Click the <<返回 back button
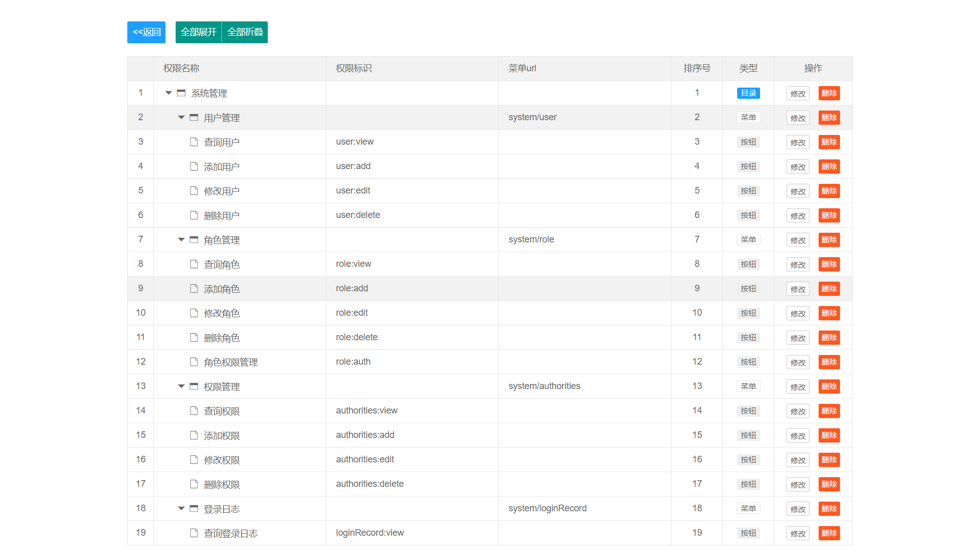Viewport: 980px width, 551px height. click(x=146, y=32)
